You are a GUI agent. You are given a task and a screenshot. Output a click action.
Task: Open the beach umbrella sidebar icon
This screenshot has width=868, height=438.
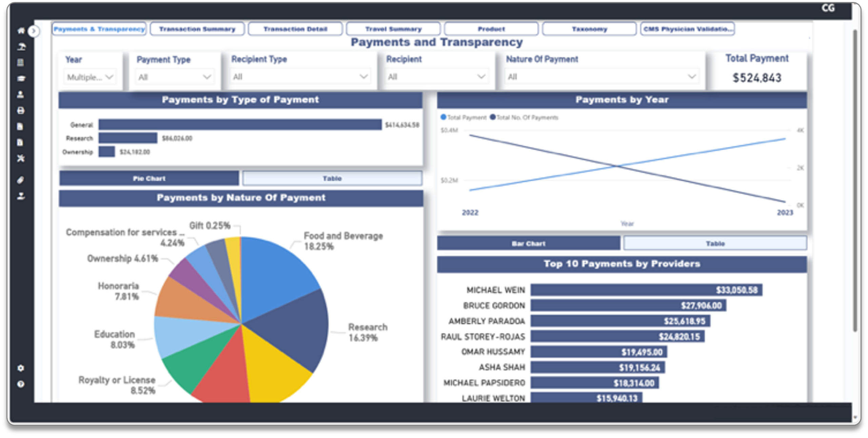21,47
